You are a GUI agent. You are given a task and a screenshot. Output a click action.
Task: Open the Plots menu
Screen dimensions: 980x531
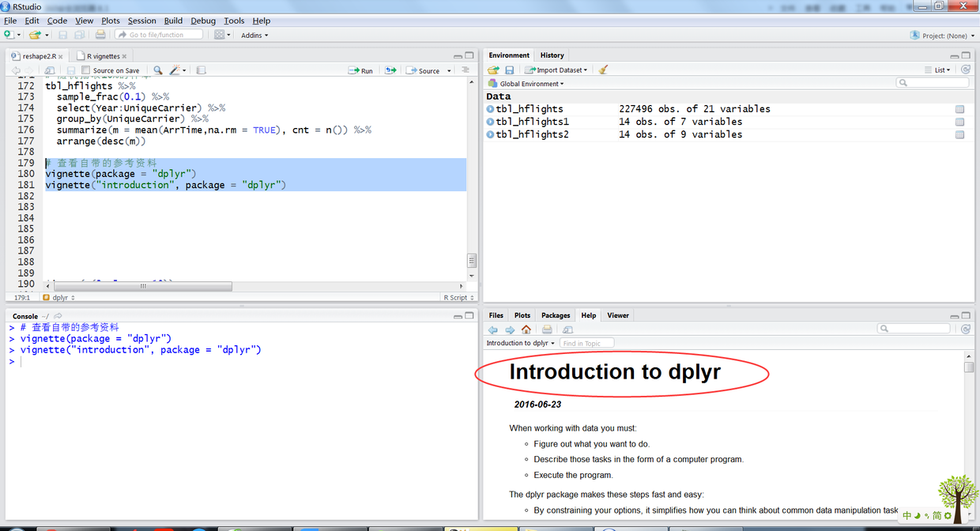[x=111, y=21]
